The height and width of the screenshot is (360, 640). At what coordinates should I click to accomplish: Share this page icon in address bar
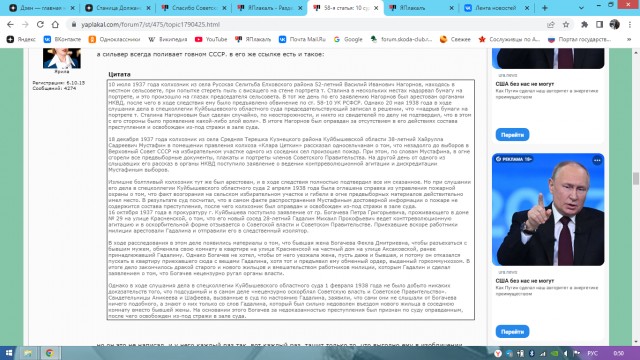[551, 24]
